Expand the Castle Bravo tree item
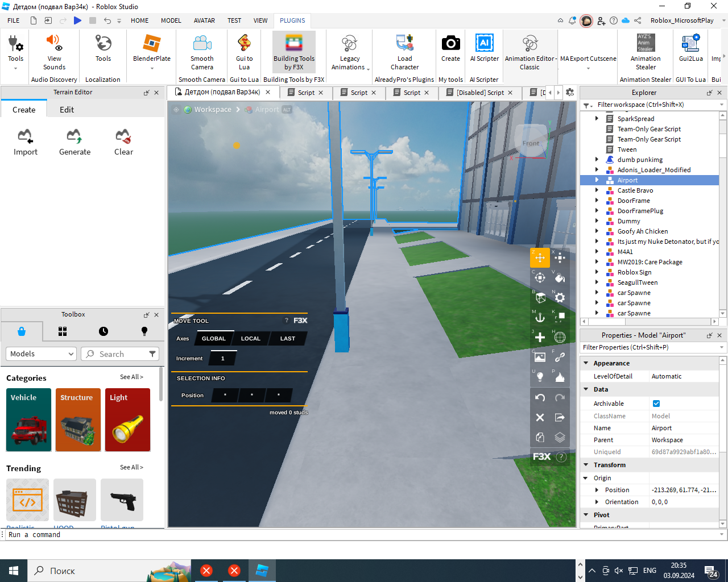The height and width of the screenshot is (582, 728). click(x=597, y=190)
